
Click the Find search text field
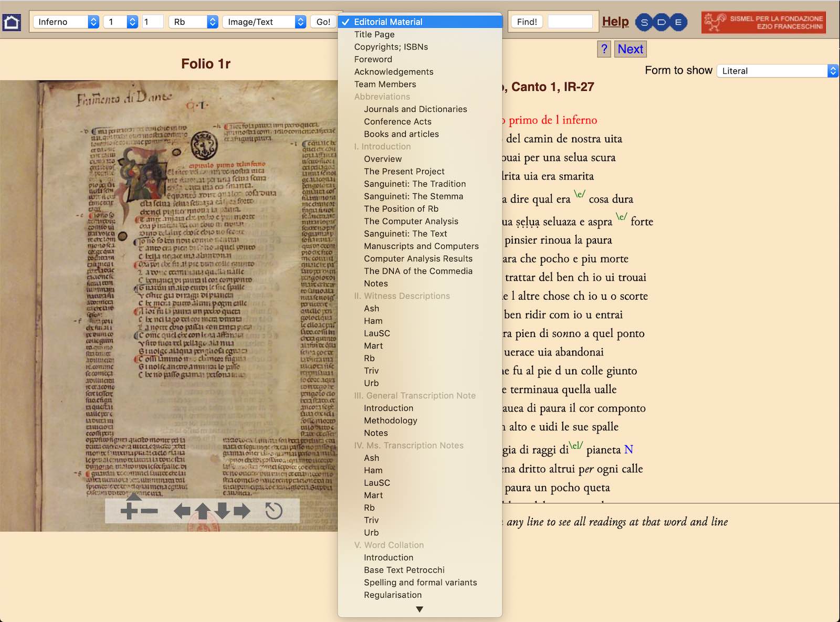tap(570, 22)
